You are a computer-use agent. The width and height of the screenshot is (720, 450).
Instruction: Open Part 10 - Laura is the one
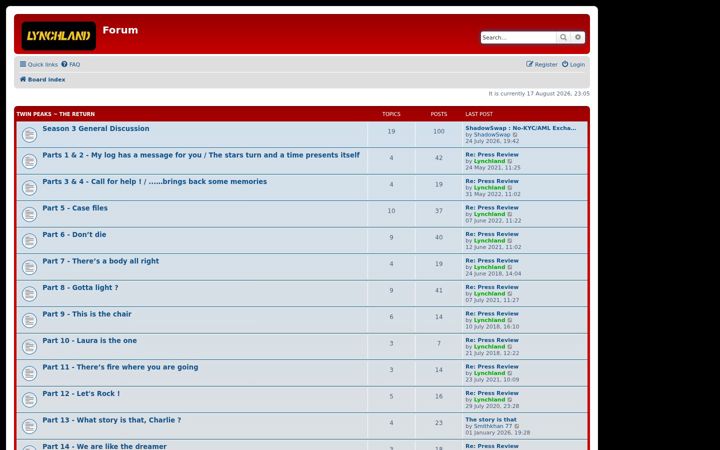coord(90,341)
